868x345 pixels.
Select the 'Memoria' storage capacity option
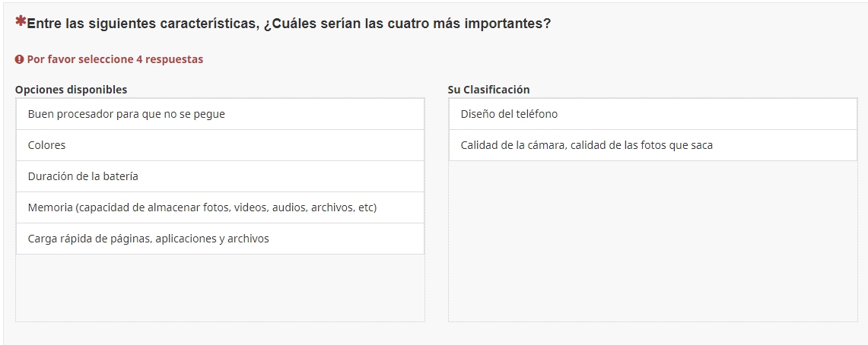point(220,207)
